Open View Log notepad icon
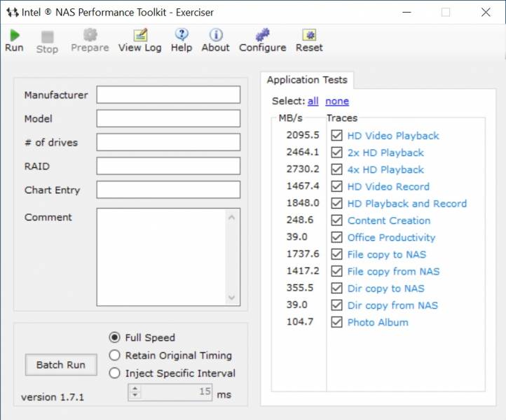Viewport: 506px width, 420px height. 140,35
